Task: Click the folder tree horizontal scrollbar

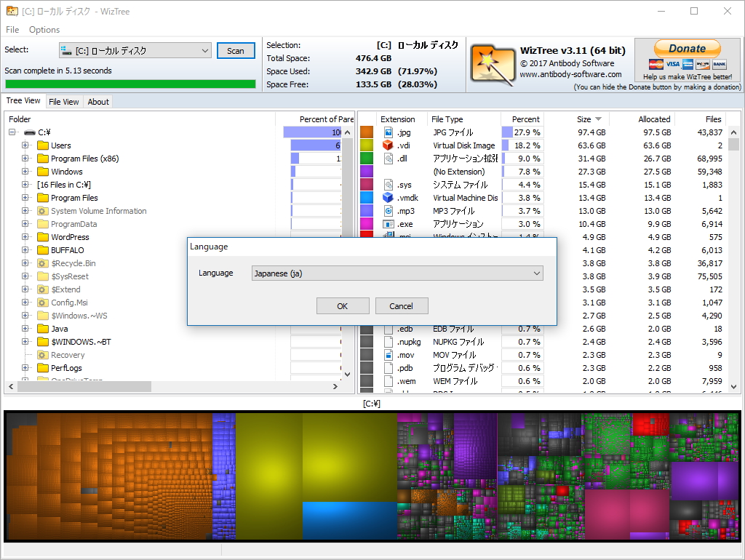Action: 84,387
